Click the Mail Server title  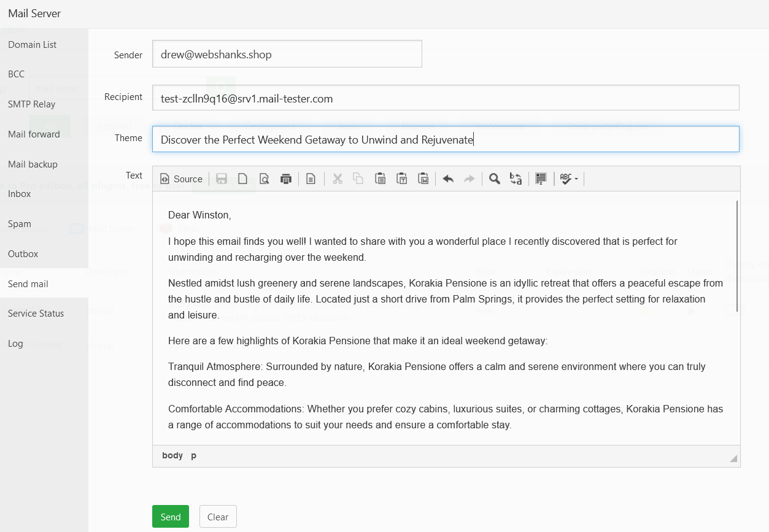tap(34, 13)
